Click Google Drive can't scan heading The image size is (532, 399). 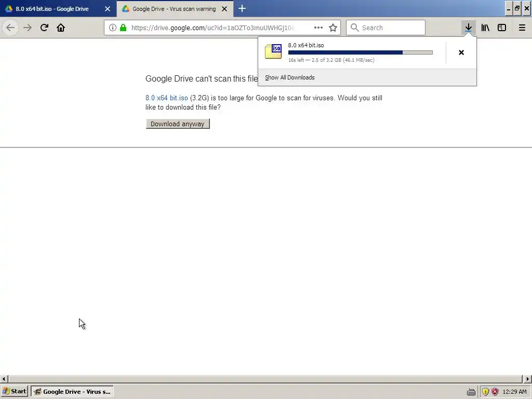[202, 79]
